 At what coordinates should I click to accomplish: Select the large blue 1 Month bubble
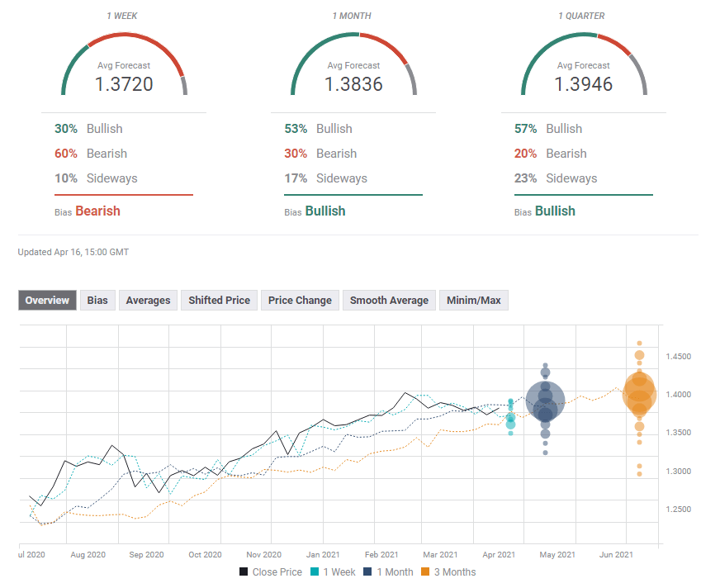tap(545, 401)
